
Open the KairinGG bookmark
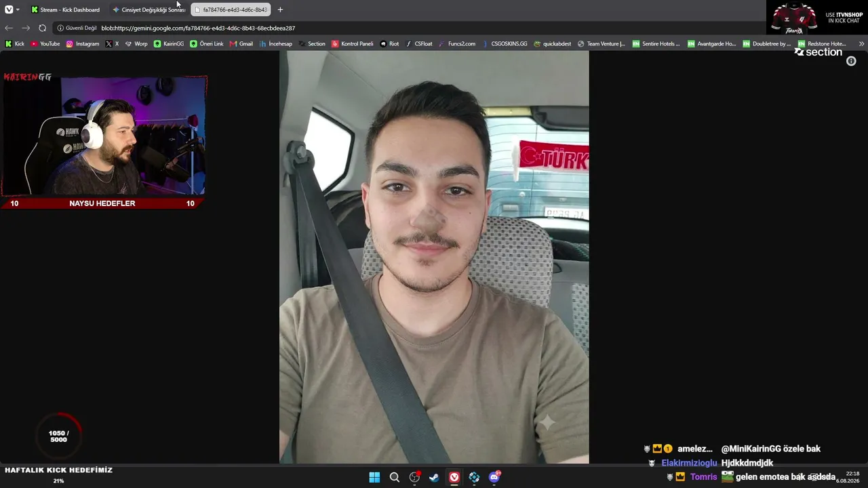(169, 43)
